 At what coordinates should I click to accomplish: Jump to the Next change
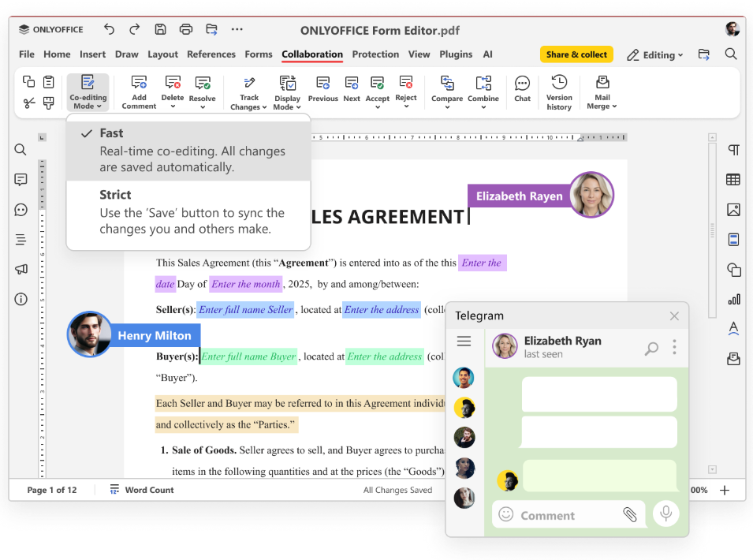(x=352, y=89)
